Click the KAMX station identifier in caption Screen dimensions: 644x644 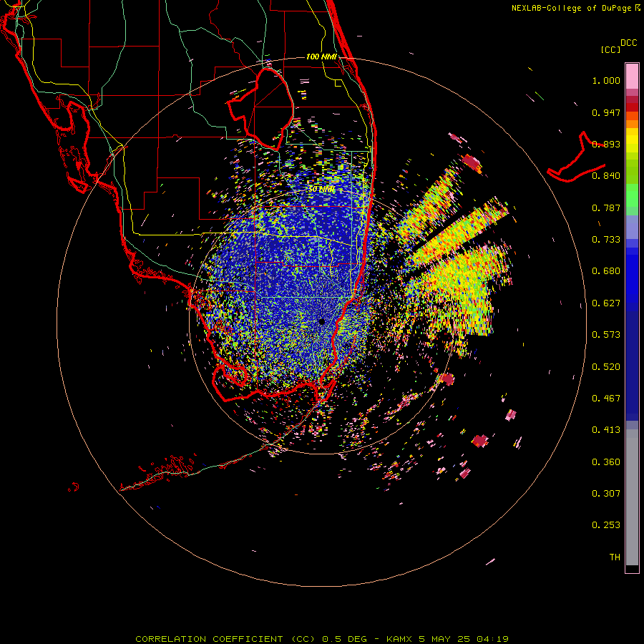[x=401, y=639]
